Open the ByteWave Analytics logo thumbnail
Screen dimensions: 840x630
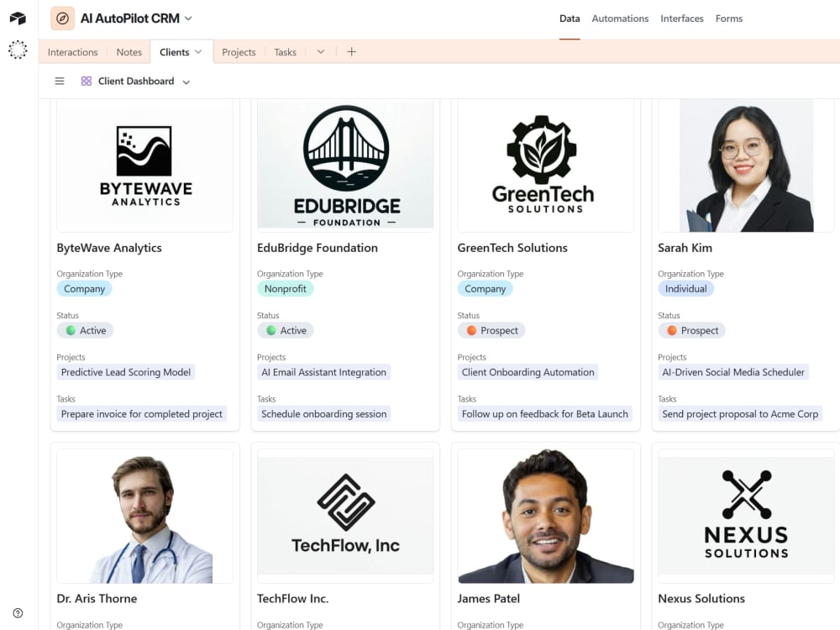tap(144, 165)
